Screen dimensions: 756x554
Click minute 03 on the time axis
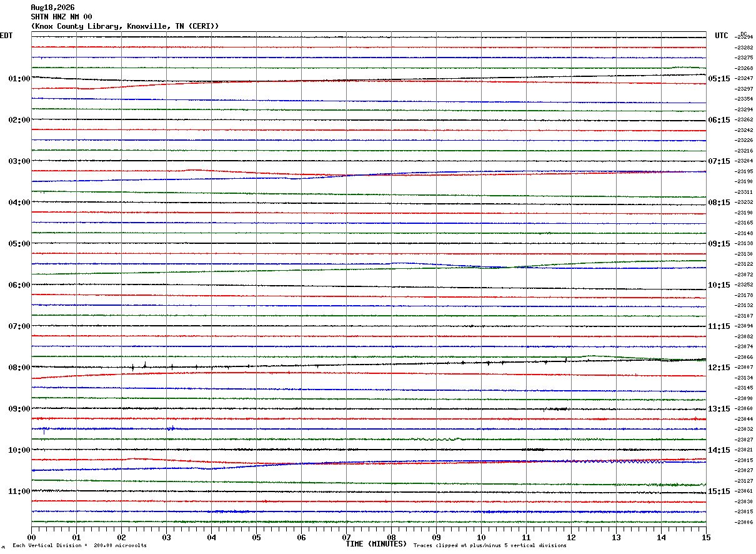[166, 537]
